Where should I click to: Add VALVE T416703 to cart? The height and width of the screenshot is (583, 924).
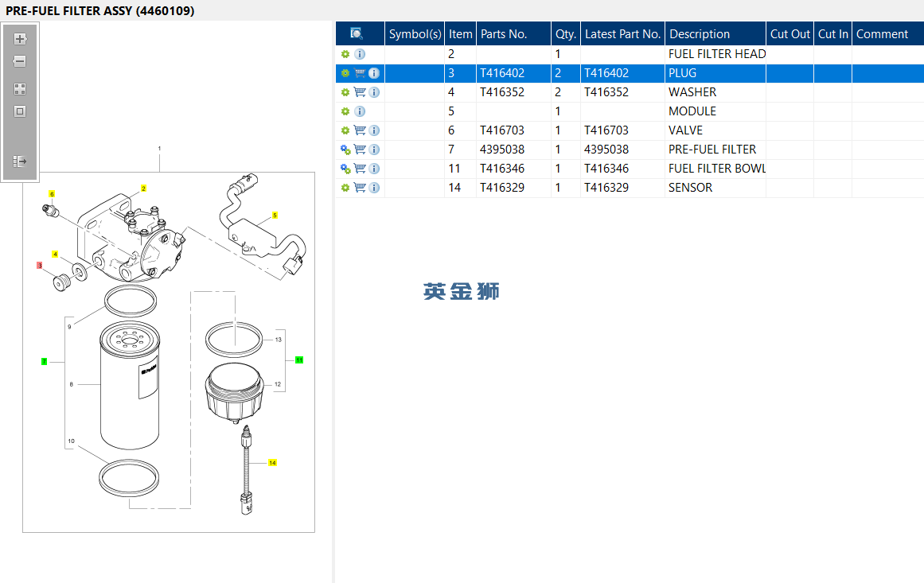click(360, 130)
